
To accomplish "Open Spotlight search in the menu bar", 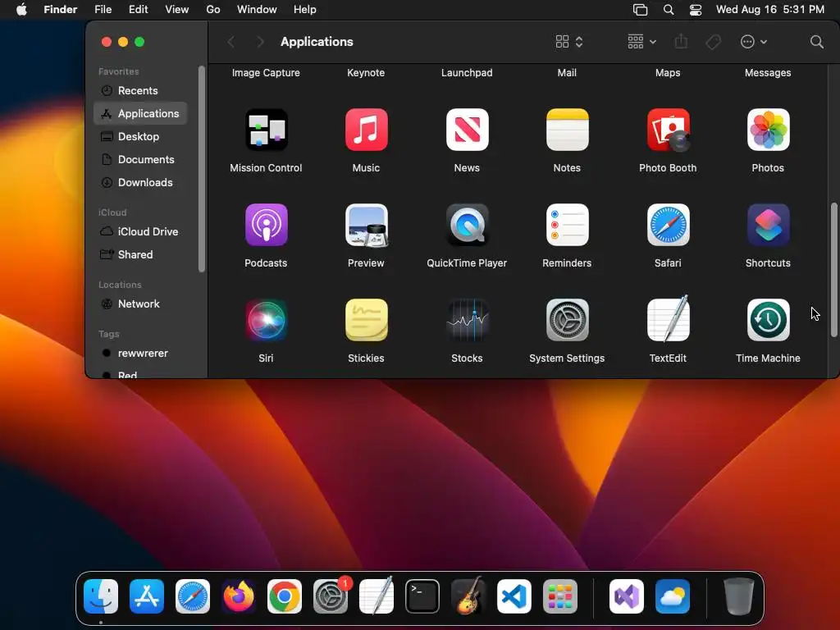I will 668,10.
